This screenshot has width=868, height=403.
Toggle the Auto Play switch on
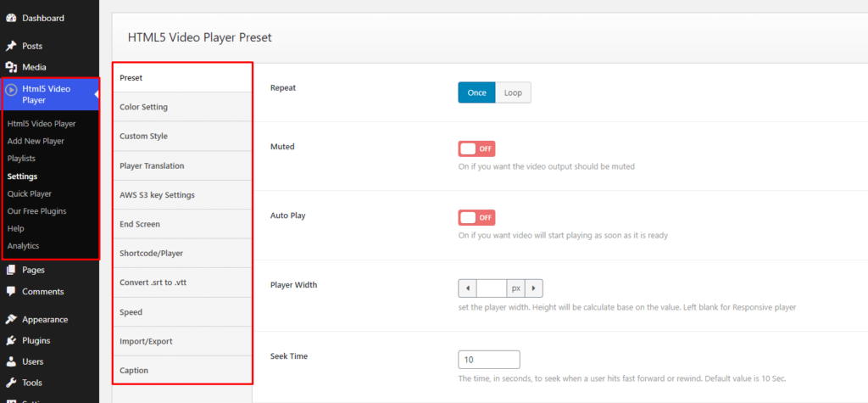click(x=476, y=217)
